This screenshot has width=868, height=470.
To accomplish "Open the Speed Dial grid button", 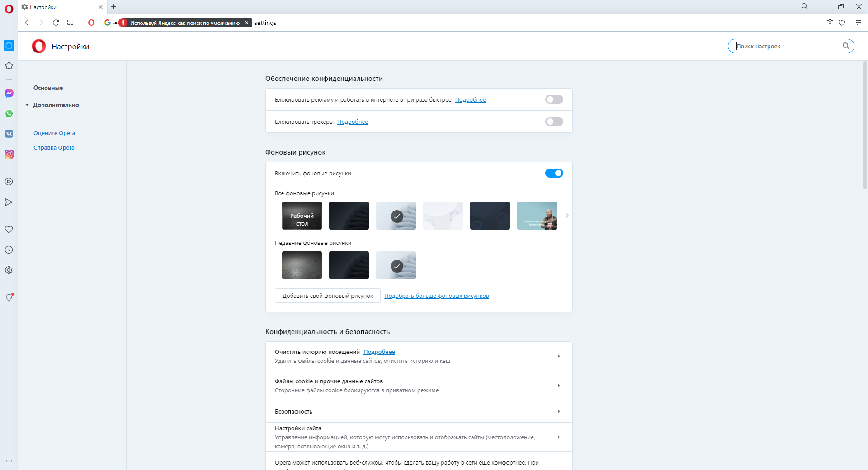I will tap(70, 23).
